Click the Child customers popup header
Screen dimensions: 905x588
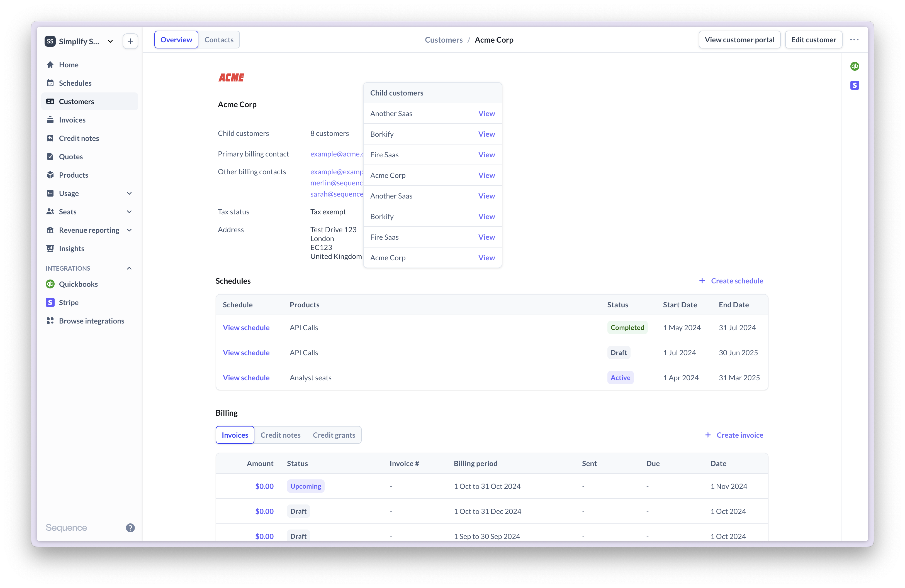(x=432, y=93)
